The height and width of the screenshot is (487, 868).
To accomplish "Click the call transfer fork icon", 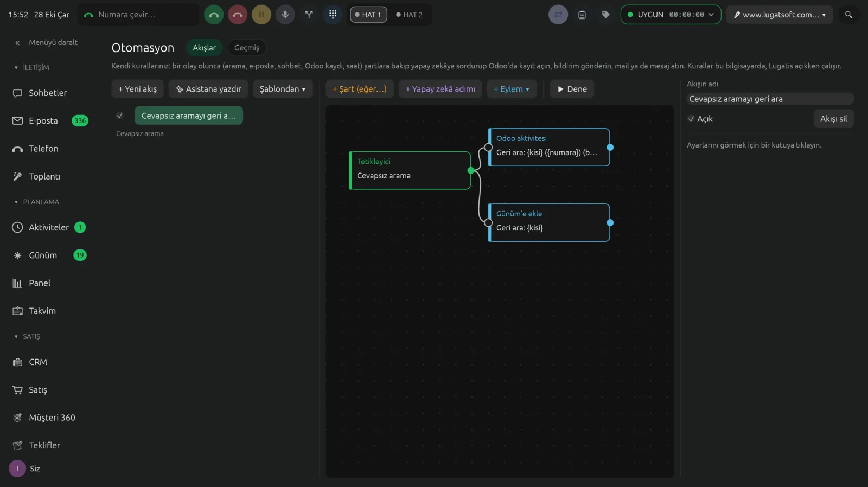I will pos(309,15).
